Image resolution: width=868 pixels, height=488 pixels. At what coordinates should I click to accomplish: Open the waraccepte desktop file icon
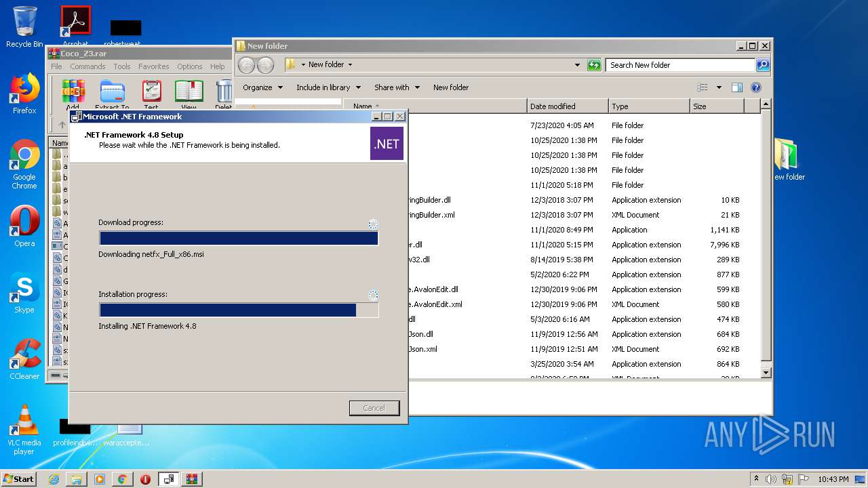pyautogui.click(x=127, y=432)
